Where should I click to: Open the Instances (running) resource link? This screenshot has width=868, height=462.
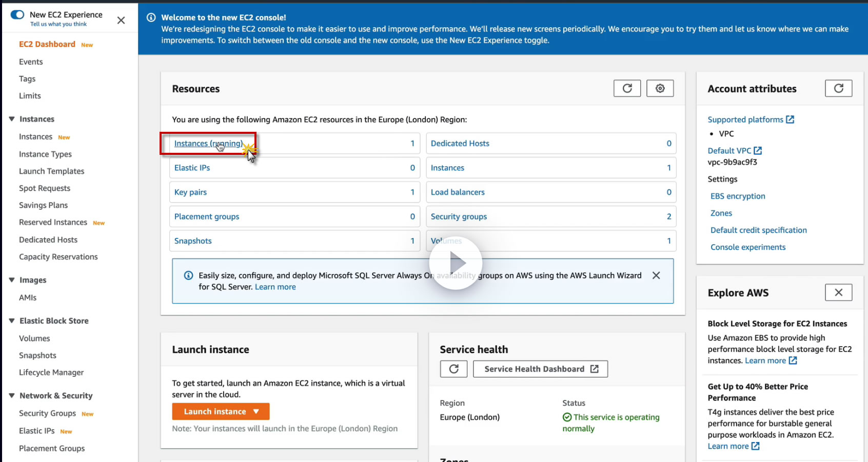click(x=208, y=144)
